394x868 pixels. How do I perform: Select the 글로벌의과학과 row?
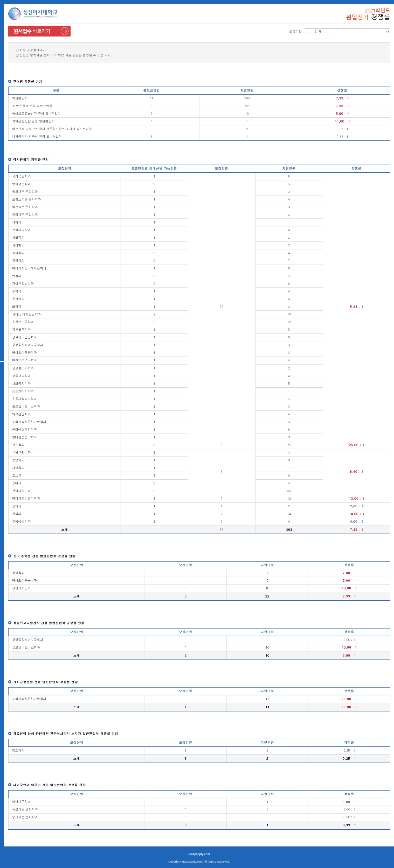pos(199,368)
